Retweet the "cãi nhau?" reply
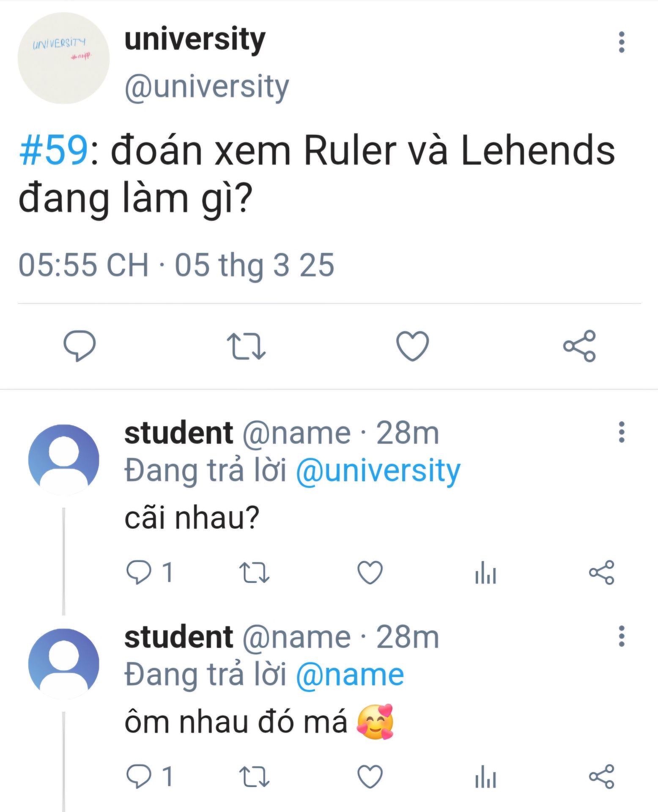 254,572
